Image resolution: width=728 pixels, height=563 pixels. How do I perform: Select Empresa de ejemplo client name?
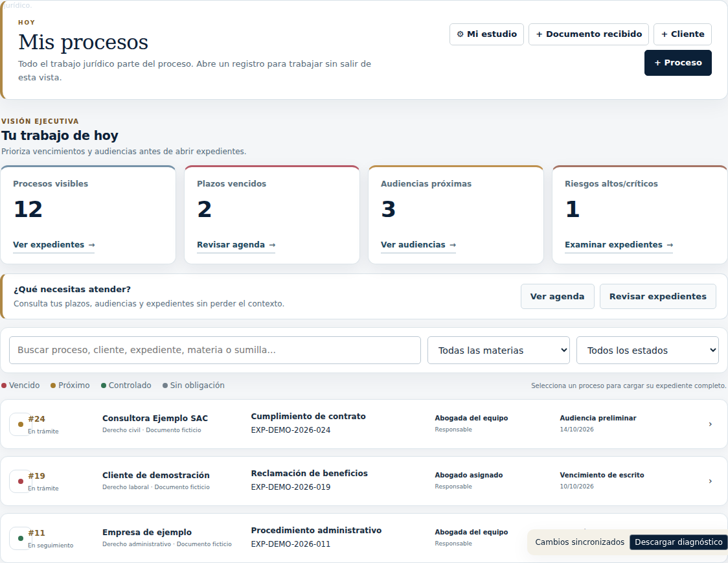coord(147,533)
